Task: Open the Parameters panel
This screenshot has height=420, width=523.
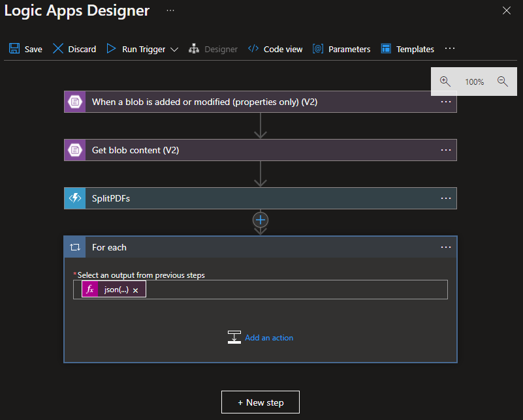Action: (341, 49)
